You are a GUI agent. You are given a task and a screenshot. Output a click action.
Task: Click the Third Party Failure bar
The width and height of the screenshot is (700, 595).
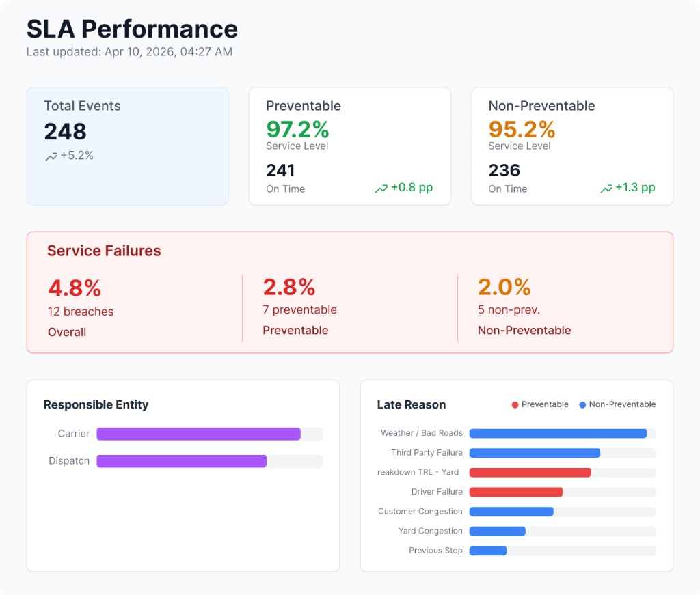click(535, 453)
